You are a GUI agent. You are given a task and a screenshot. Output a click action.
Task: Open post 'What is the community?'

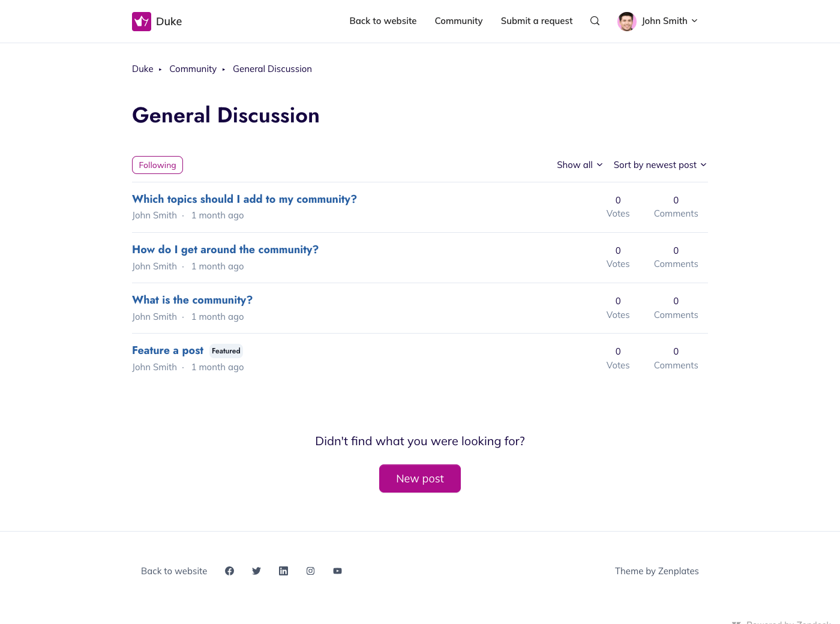coord(192,300)
